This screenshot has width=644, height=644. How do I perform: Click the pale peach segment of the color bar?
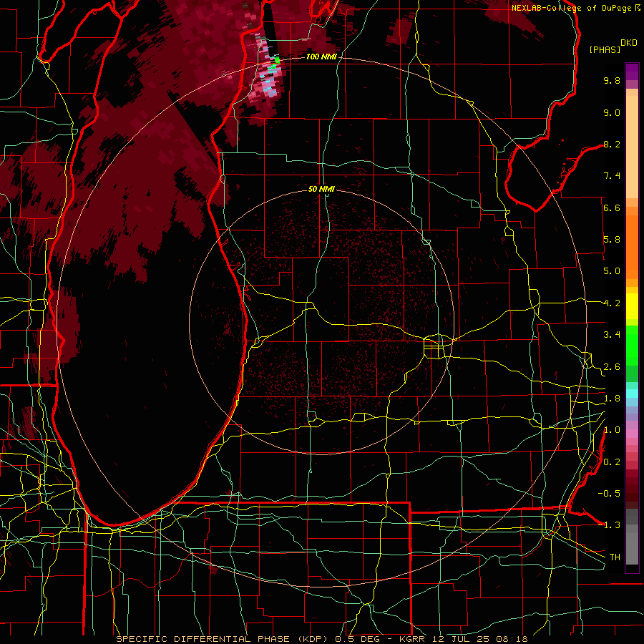(632, 147)
